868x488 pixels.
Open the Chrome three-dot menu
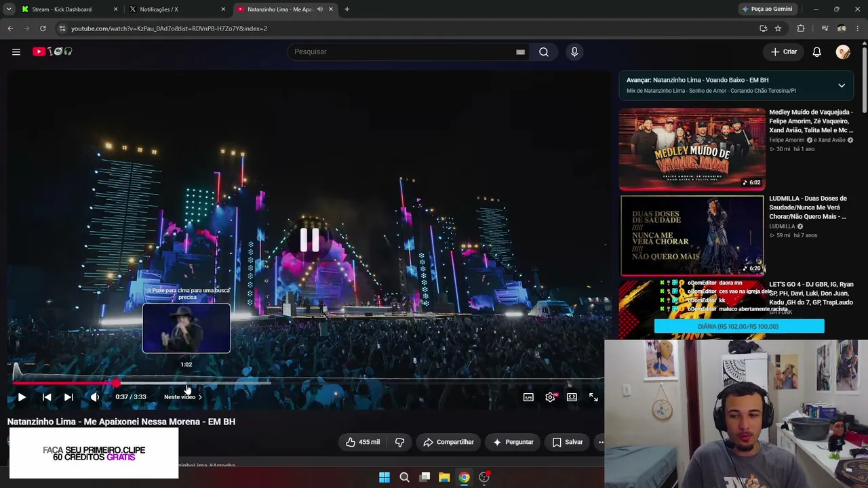[x=858, y=28]
